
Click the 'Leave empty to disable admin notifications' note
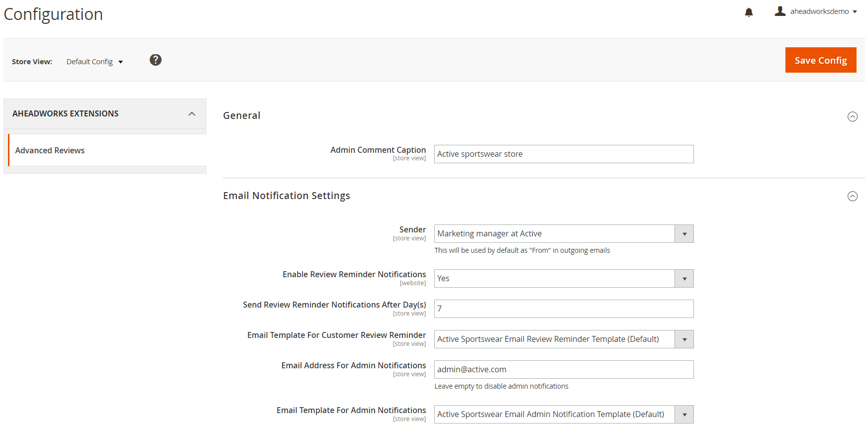point(501,386)
